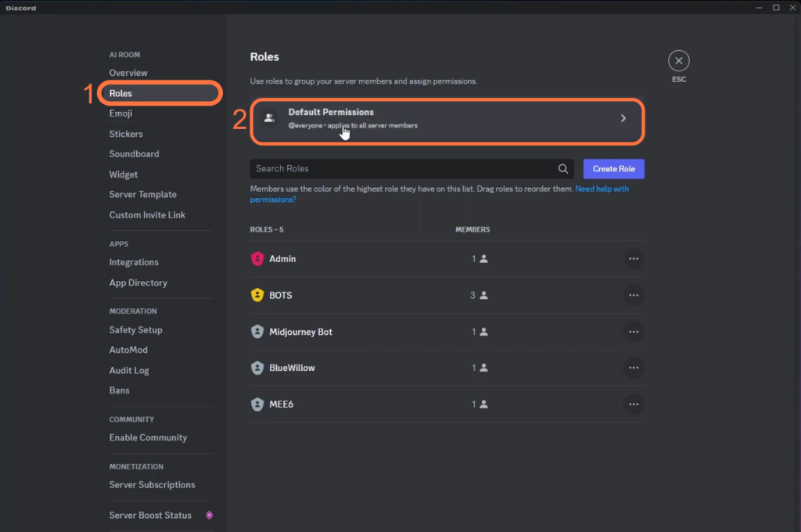Image resolution: width=801 pixels, height=532 pixels.
Task: Open the three-dot menu for BlueWillow role
Action: click(634, 368)
